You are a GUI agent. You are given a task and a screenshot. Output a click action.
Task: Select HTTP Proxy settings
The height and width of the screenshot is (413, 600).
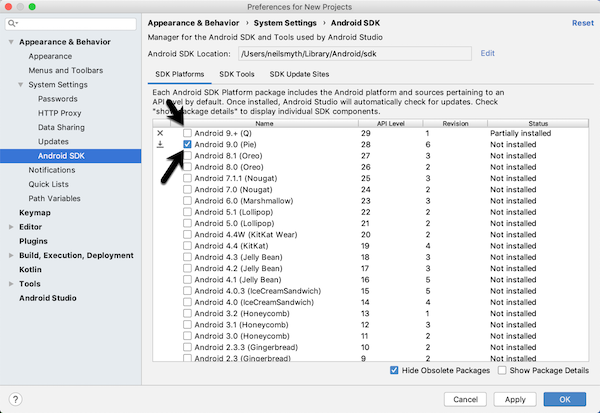pyautogui.click(x=60, y=113)
